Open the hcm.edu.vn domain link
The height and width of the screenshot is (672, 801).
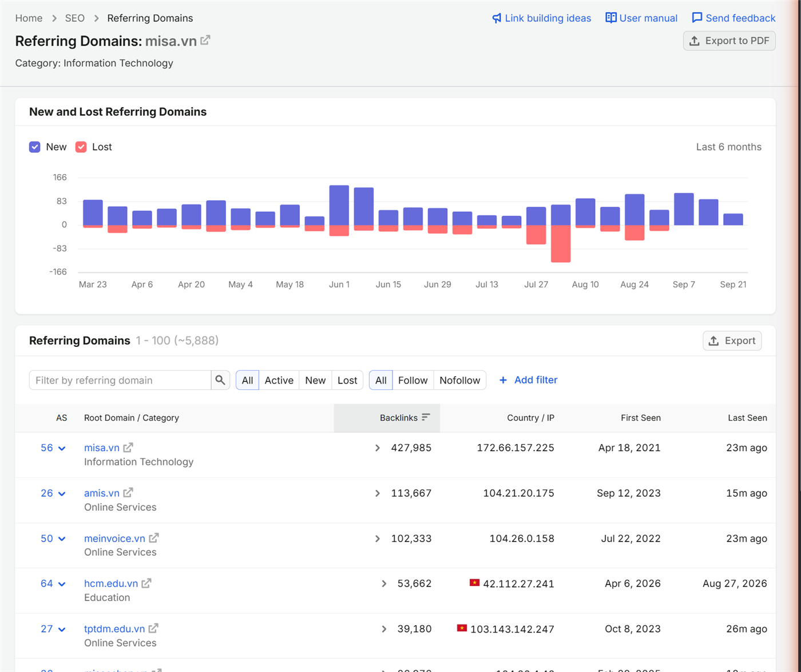click(111, 583)
